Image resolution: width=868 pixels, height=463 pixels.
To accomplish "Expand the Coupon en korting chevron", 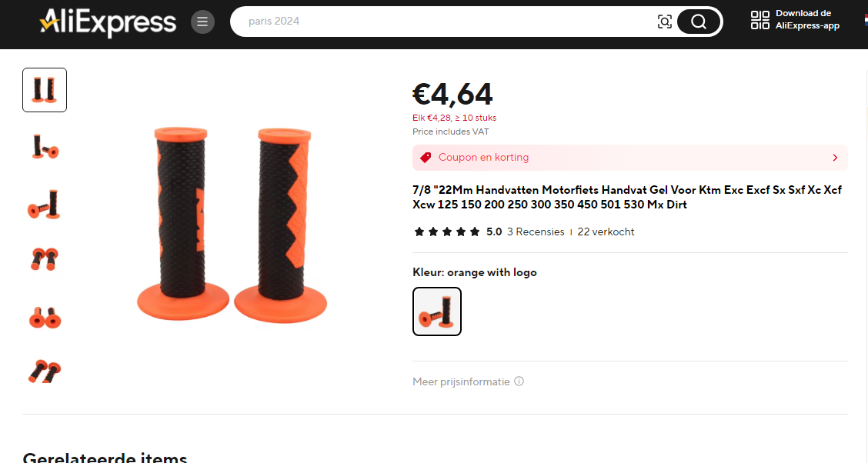I will click(835, 158).
